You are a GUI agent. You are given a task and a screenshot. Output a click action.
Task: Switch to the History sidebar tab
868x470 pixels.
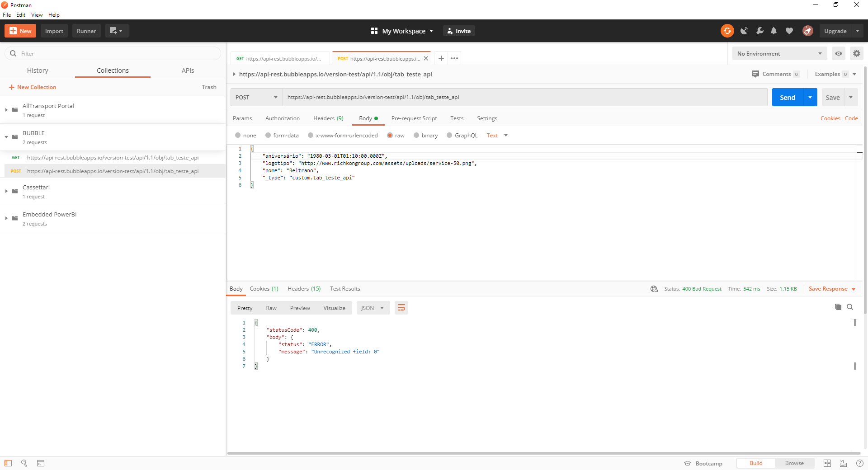tap(38, 70)
